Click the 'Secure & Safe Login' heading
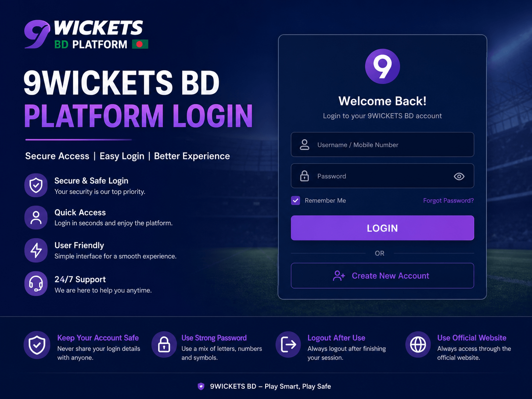The image size is (532, 399). (91, 181)
